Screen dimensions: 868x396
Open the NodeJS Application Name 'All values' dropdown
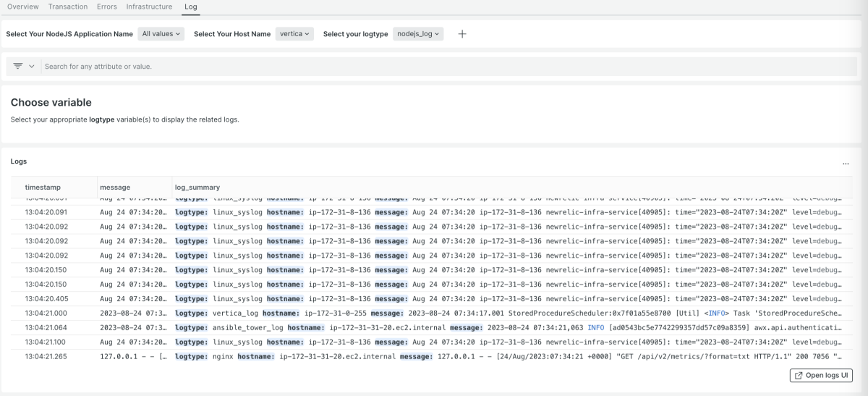coord(162,34)
